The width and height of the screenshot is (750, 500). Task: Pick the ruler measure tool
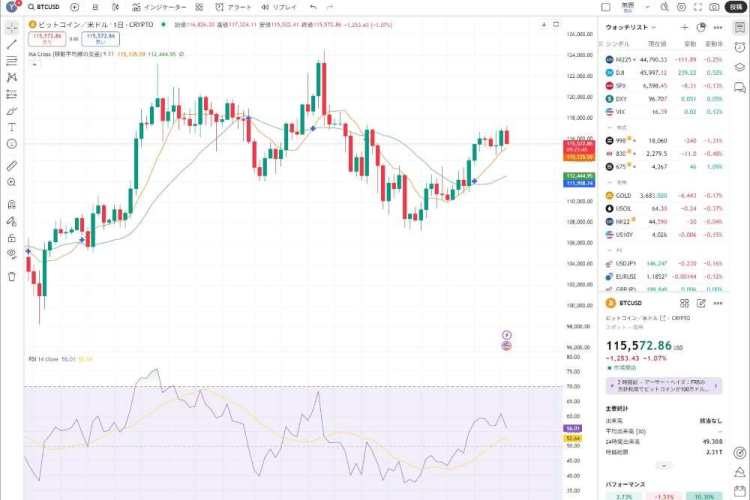coord(12,165)
